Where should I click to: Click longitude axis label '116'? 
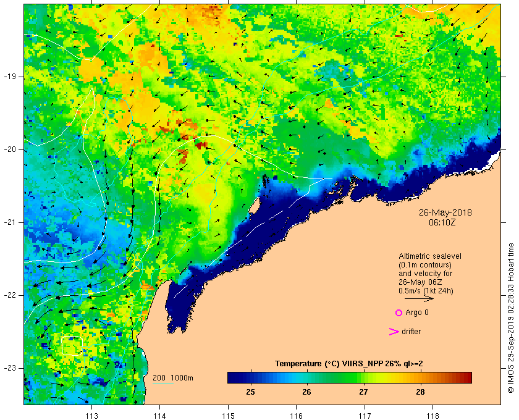pos(296,416)
